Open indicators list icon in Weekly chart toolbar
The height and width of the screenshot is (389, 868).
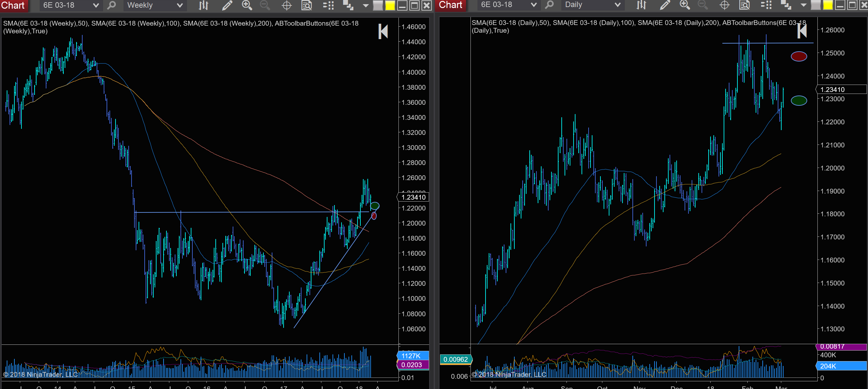pyautogui.click(x=328, y=5)
